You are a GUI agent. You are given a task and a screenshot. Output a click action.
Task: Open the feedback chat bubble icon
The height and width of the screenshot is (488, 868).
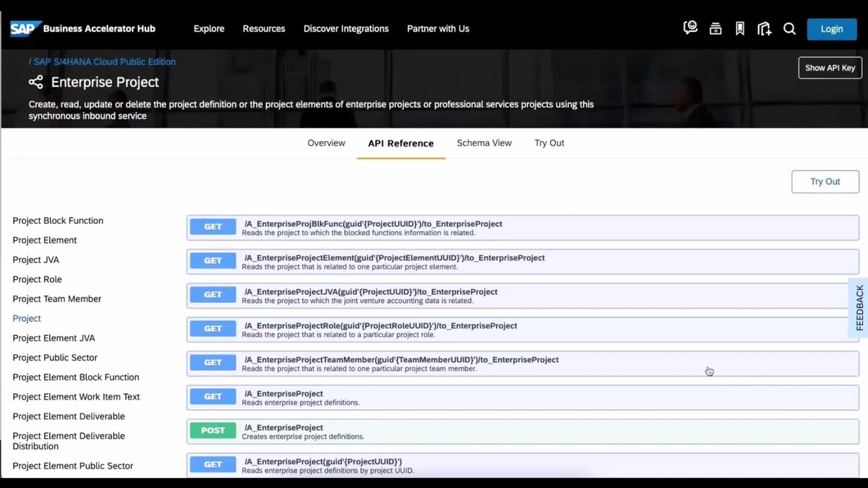pos(690,27)
